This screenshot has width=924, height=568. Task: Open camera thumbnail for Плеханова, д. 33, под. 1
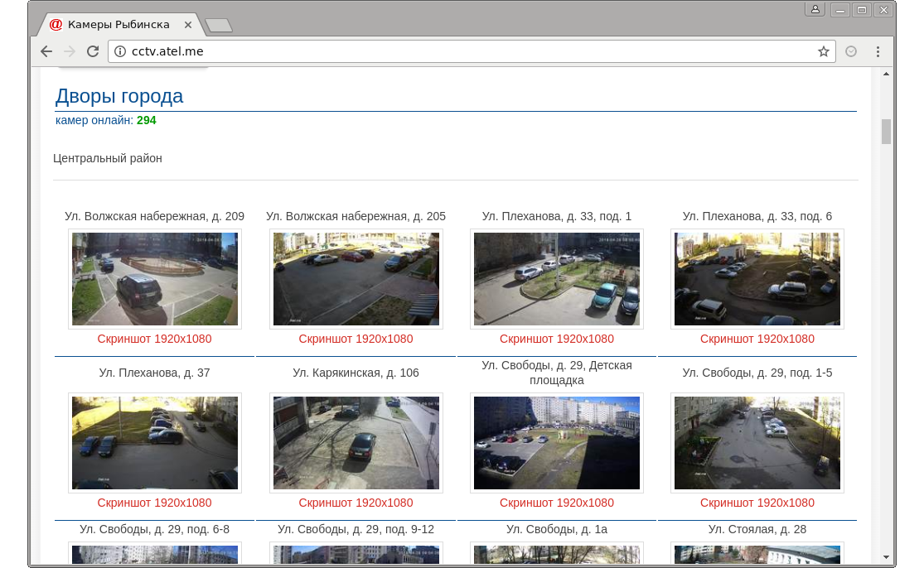coord(557,279)
